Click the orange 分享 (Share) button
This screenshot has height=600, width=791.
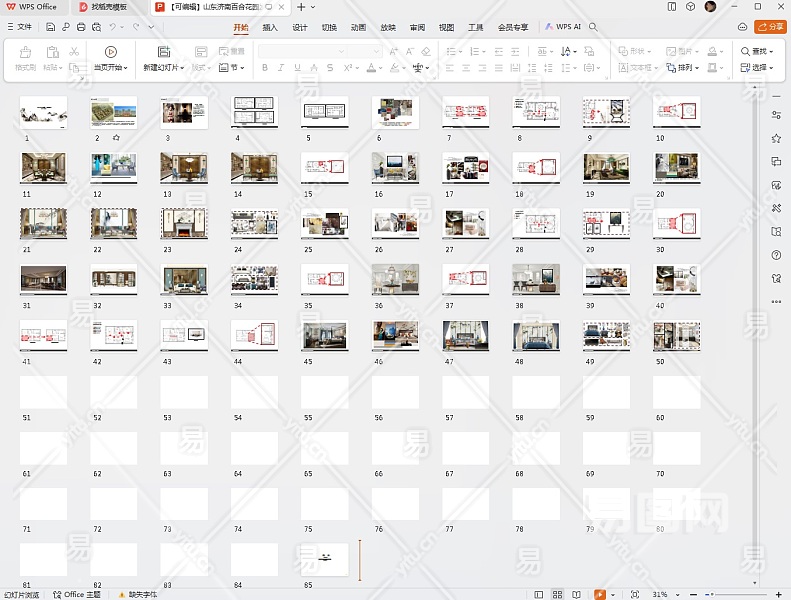pos(770,27)
